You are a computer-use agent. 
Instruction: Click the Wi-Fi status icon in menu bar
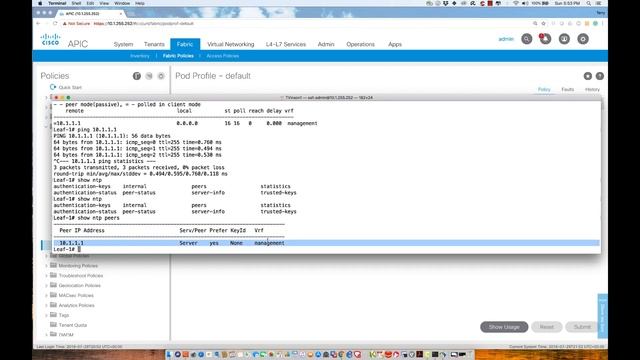pyautogui.click(x=516, y=3)
